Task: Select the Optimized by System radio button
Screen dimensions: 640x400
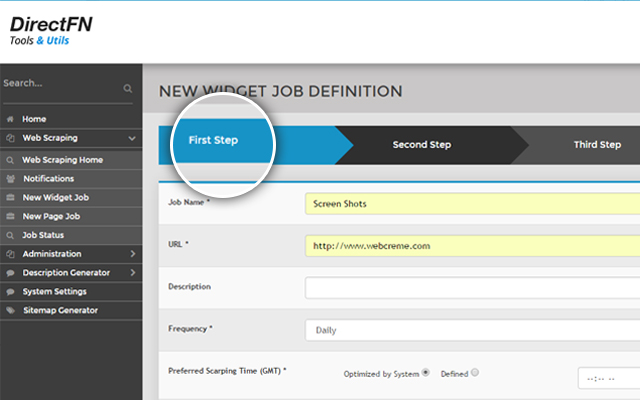Action: pos(426,372)
